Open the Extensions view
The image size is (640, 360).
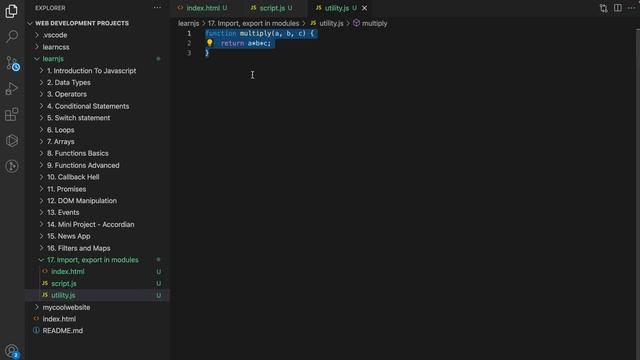pos(11,115)
